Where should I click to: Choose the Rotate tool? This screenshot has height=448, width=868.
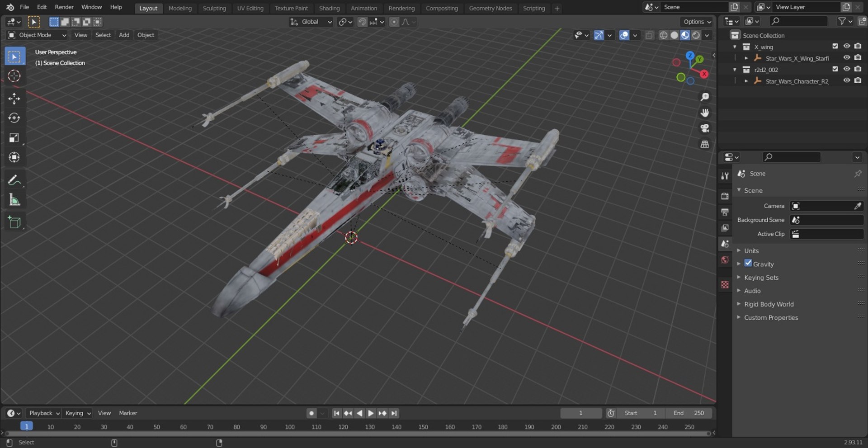[14, 118]
